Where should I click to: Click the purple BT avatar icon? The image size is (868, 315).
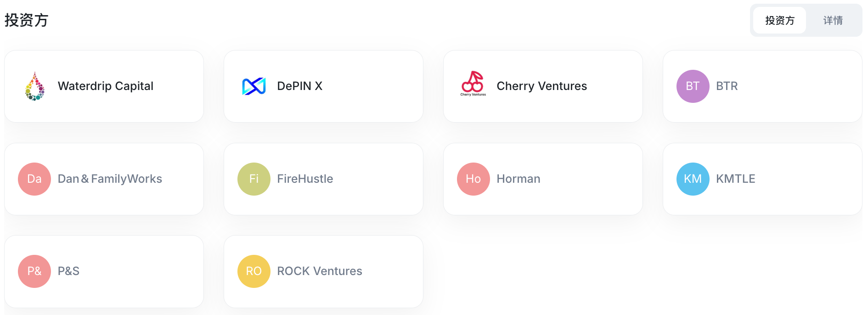pos(693,86)
